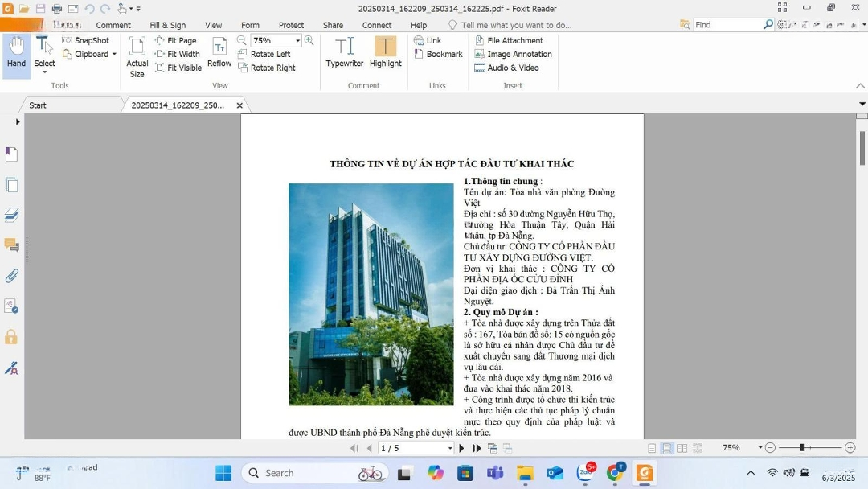Click the Highlight tool in ribbon

click(385, 53)
